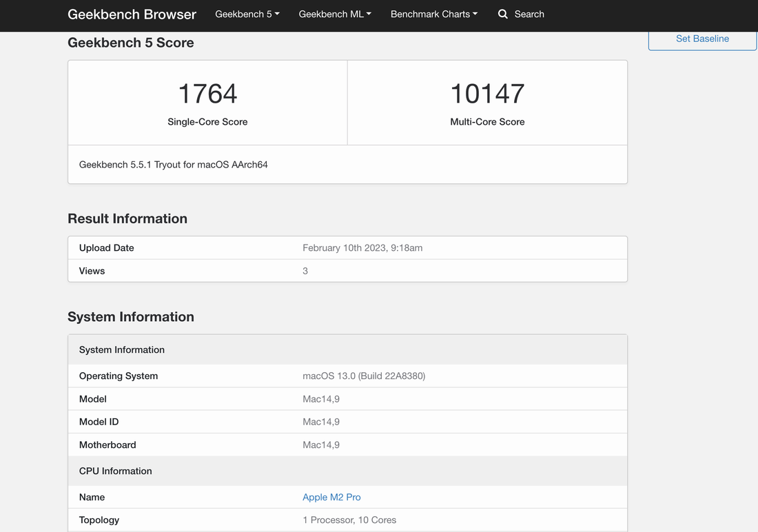The height and width of the screenshot is (532, 758).
Task: Click the February 10th 2023 upload date
Action: [x=362, y=247]
